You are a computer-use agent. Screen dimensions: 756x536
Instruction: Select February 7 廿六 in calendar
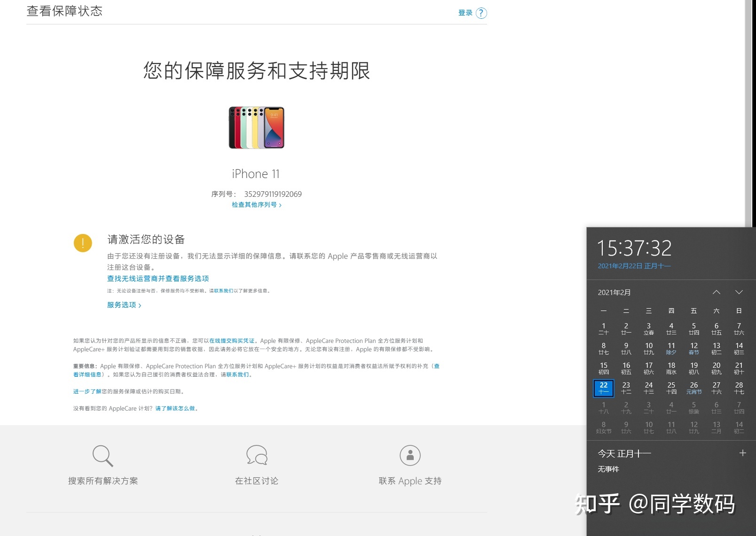pos(739,329)
